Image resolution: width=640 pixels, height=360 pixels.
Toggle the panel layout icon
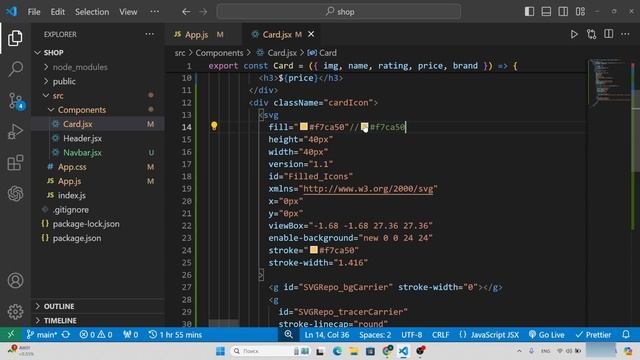point(546,11)
